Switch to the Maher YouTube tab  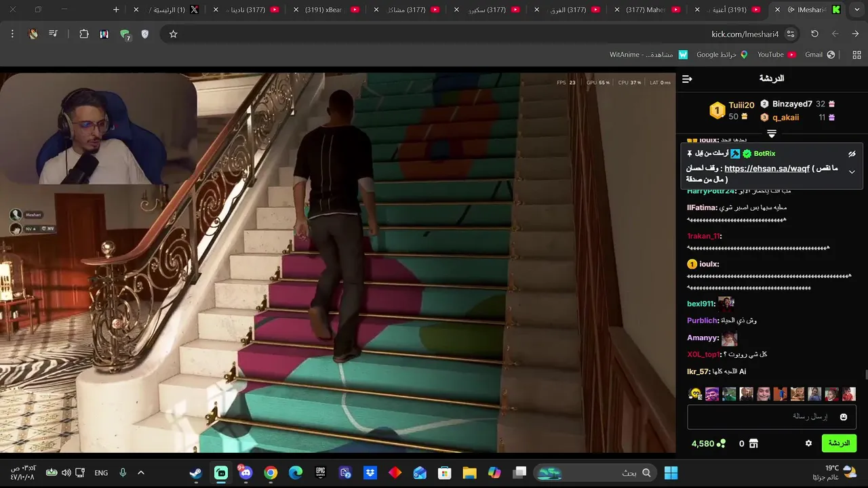coord(646,9)
